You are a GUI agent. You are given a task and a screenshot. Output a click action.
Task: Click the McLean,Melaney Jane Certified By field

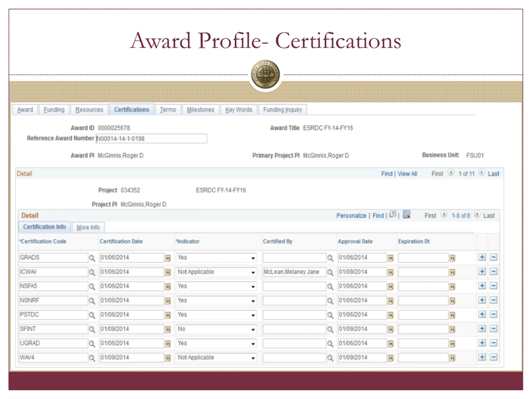(x=295, y=272)
